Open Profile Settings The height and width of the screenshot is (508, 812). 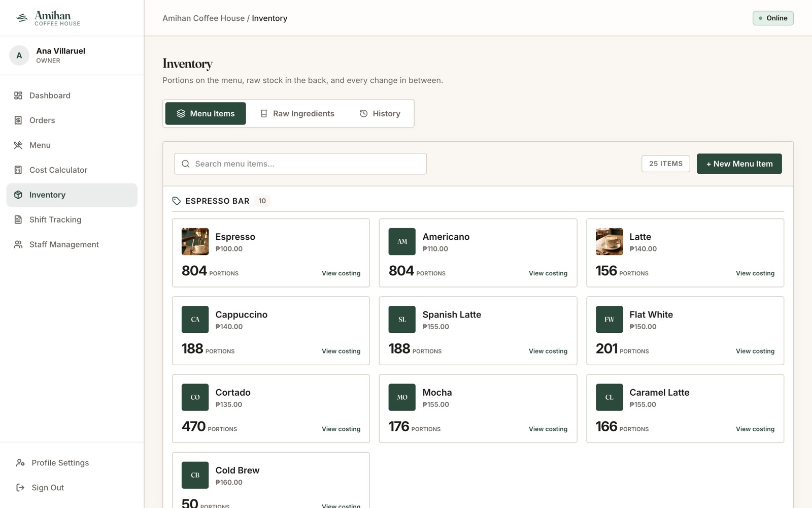[72, 463]
